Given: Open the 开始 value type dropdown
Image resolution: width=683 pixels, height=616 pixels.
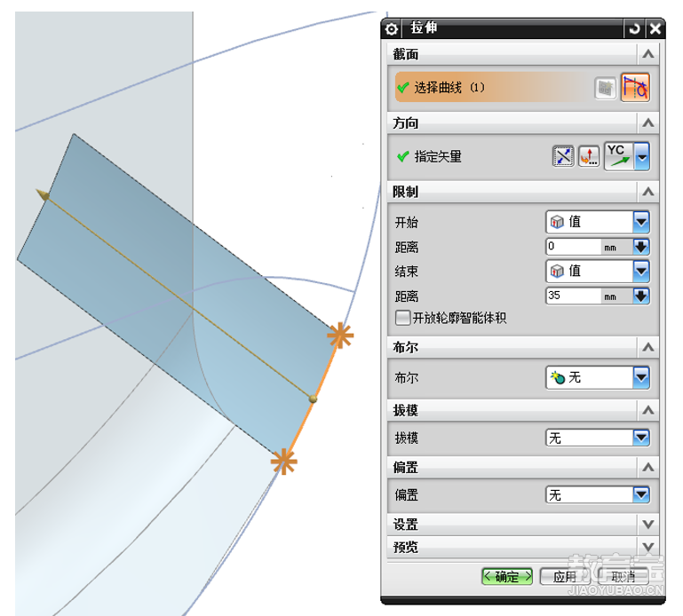Looking at the screenshot, I should [x=598, y=222].
